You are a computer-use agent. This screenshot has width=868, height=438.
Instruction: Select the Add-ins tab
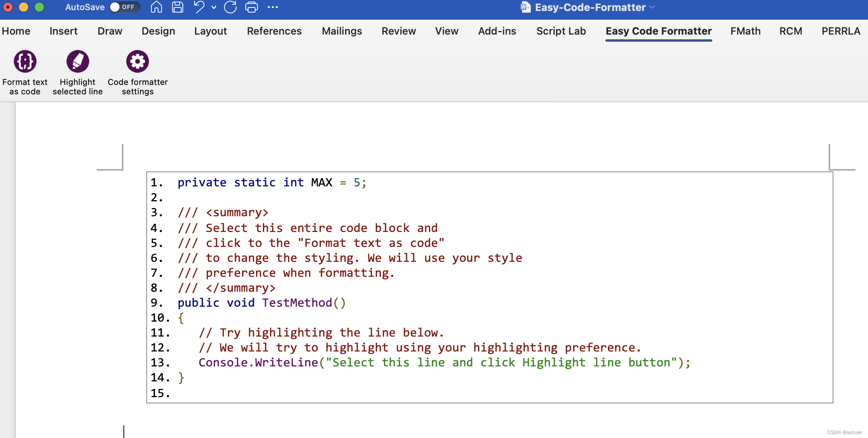(x=497, y=31)
